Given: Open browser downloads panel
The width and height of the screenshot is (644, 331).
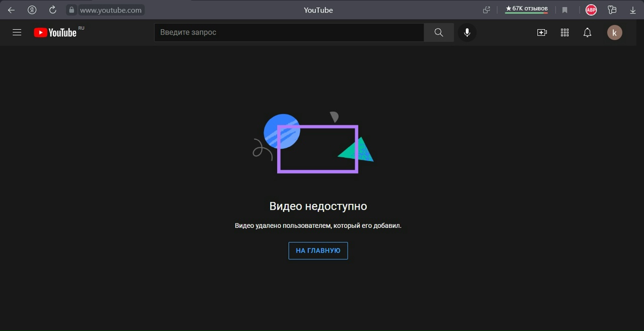Looking at the screenshot, I should pos(633,10).
